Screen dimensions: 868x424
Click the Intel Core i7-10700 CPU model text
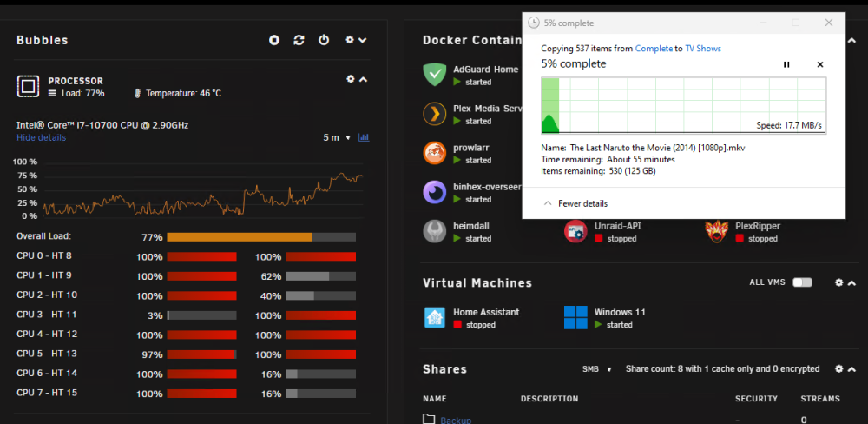coord(102,125)
